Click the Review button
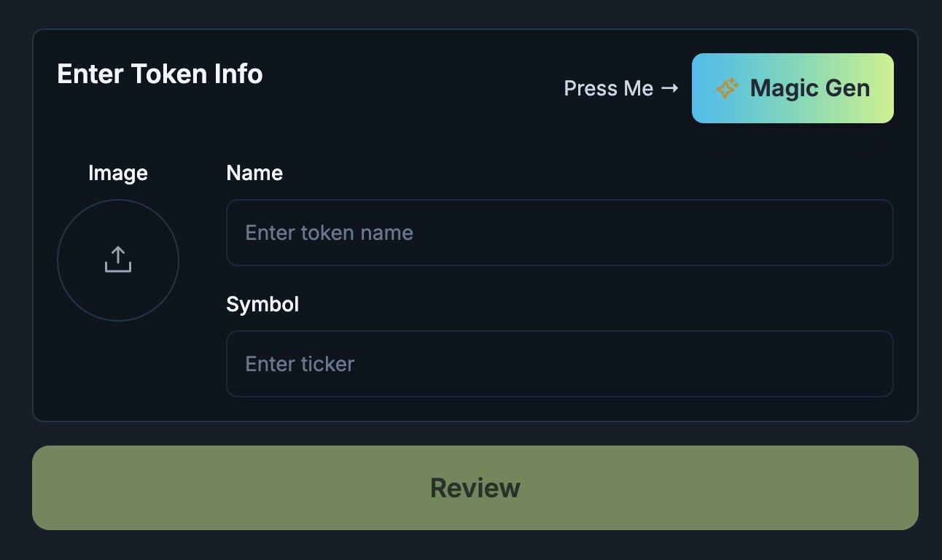This screenshot has height=560, width=942. 475,487
